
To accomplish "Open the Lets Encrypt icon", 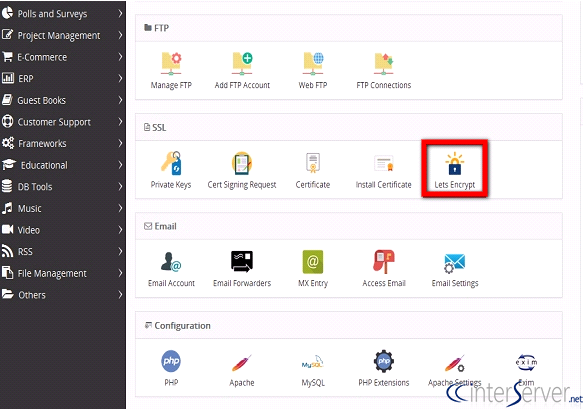I will click(x=455, y=163).
